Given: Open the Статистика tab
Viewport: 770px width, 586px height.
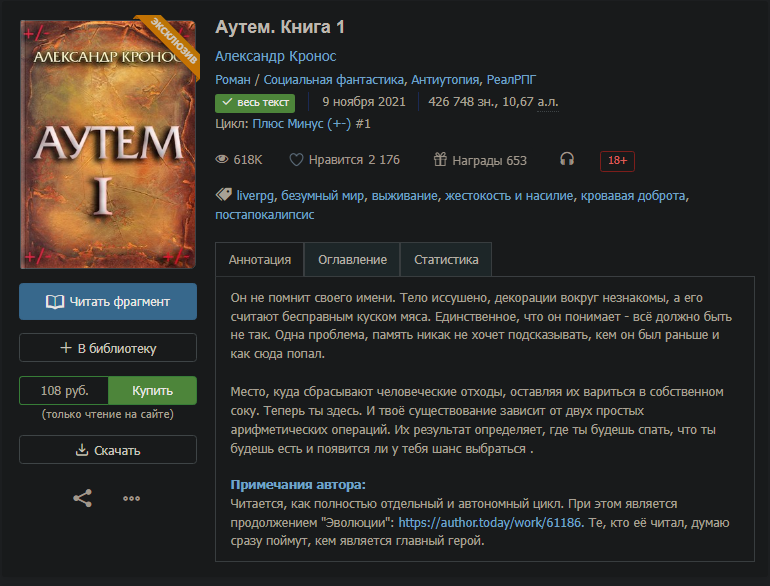Looking at the screenshot, I should click(446, 260).
